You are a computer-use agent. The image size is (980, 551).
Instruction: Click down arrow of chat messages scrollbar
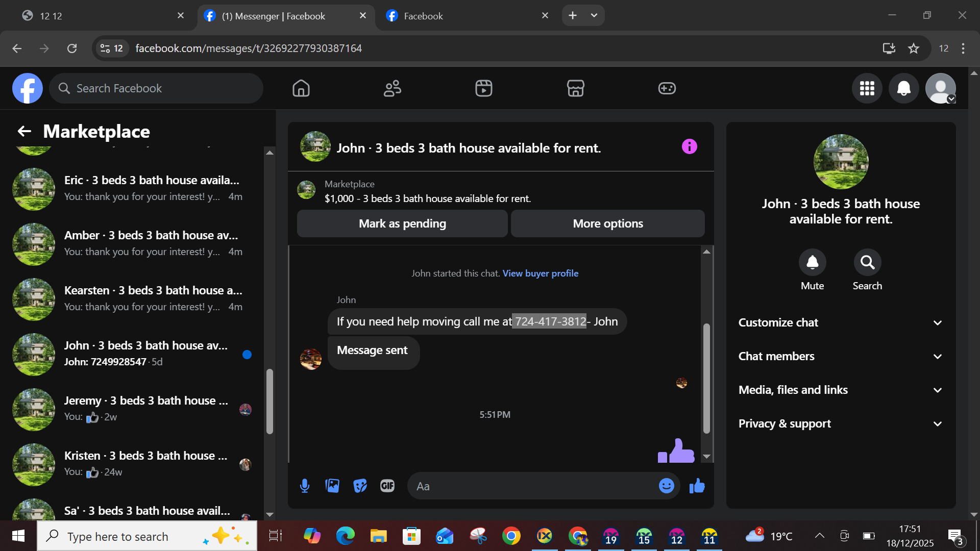[706, 457]
